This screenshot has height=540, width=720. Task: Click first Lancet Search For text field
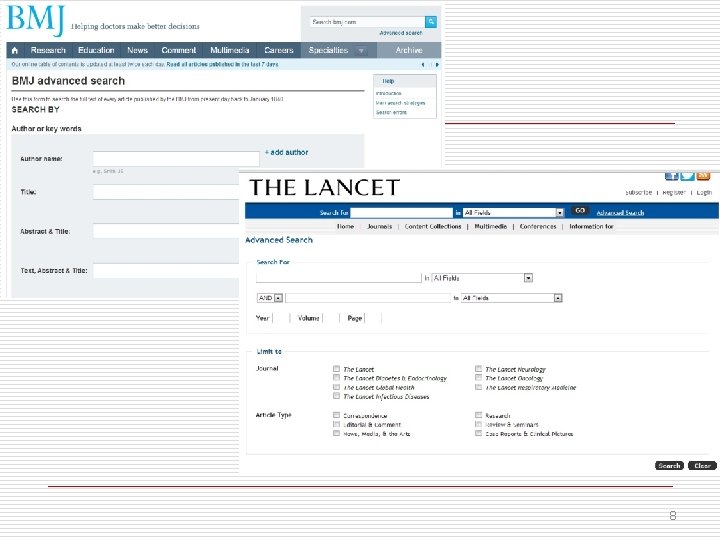[338, 278]
